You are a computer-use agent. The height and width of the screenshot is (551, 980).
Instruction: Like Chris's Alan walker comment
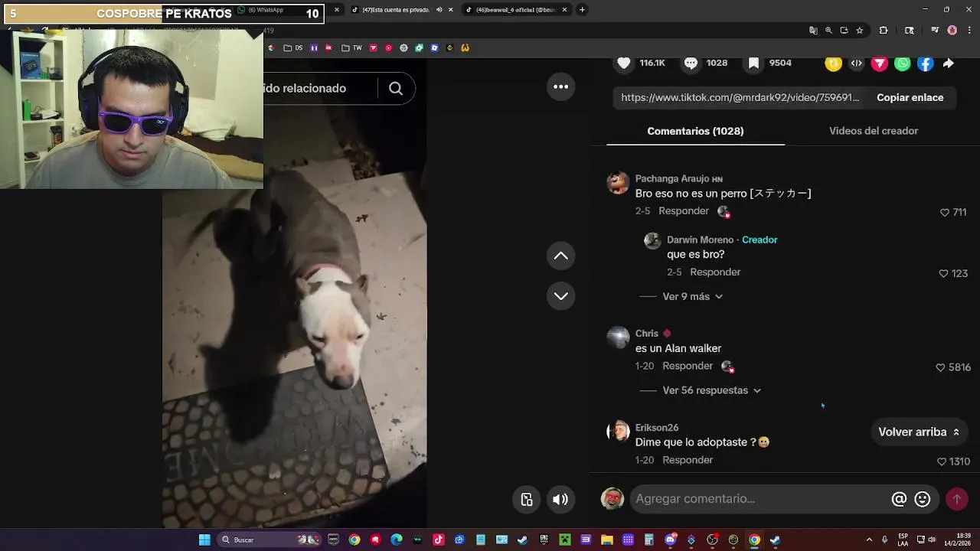[940, 367]
